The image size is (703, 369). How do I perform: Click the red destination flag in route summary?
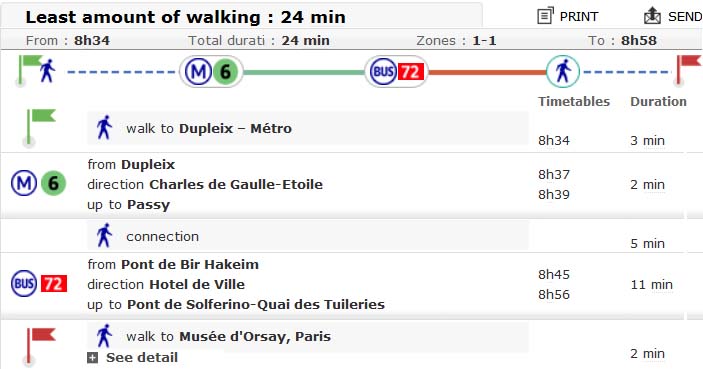(688, 70)
